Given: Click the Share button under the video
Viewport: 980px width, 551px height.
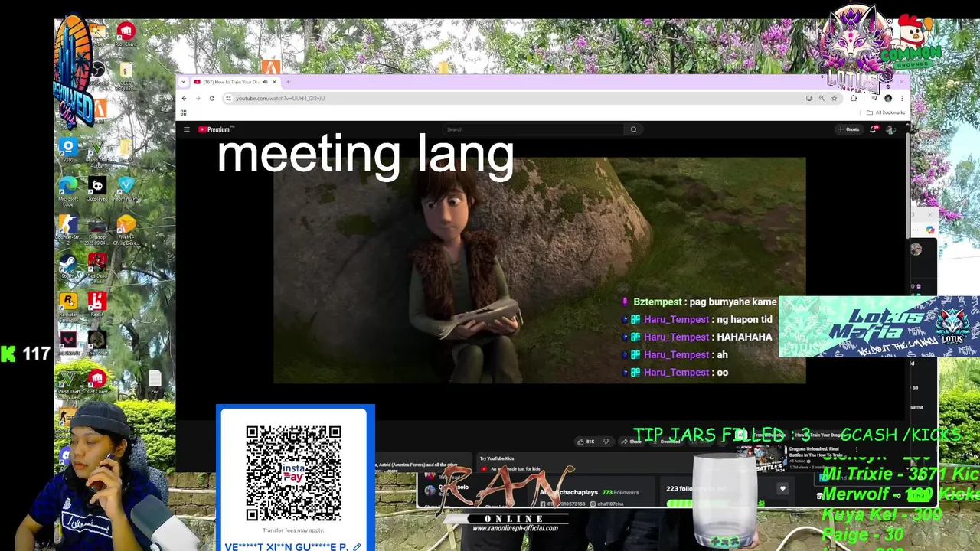Looking at the screenshot, I should coord(632,442).
